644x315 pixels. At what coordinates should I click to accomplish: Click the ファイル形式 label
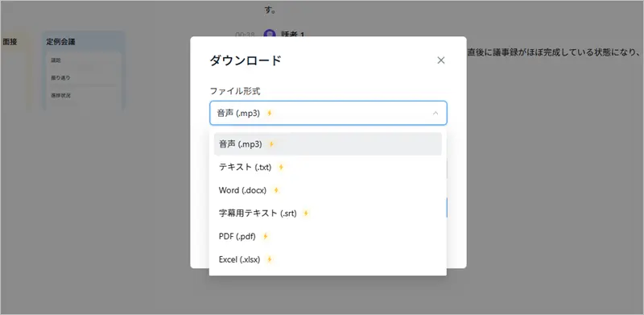(x=235, y=91)
